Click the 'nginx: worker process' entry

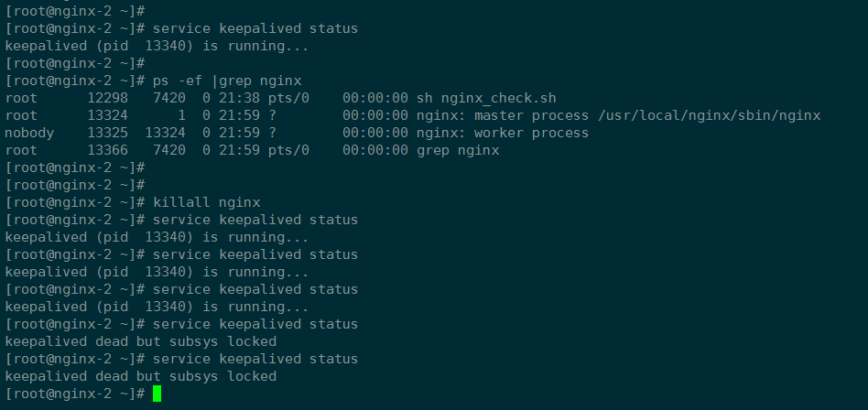click(x=503, y=134)
